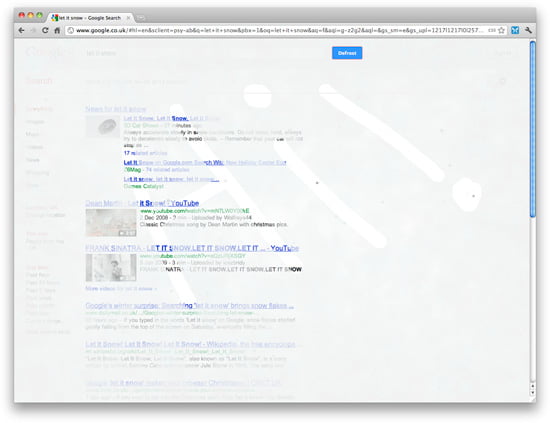Viewport: 550px width, 423px height.
Task: Close the 'let it snow - Google Search' tab
Action: 128,18
